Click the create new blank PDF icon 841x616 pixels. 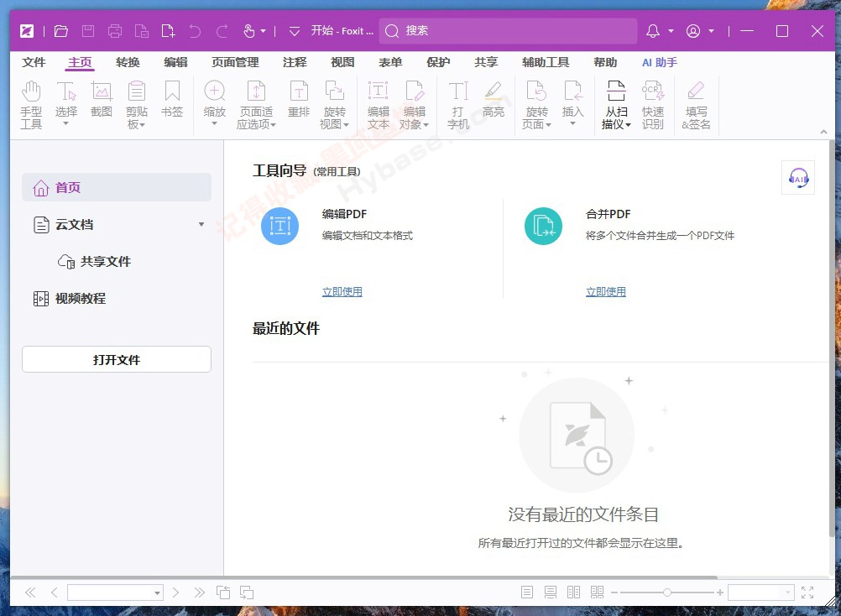[168, 31]
